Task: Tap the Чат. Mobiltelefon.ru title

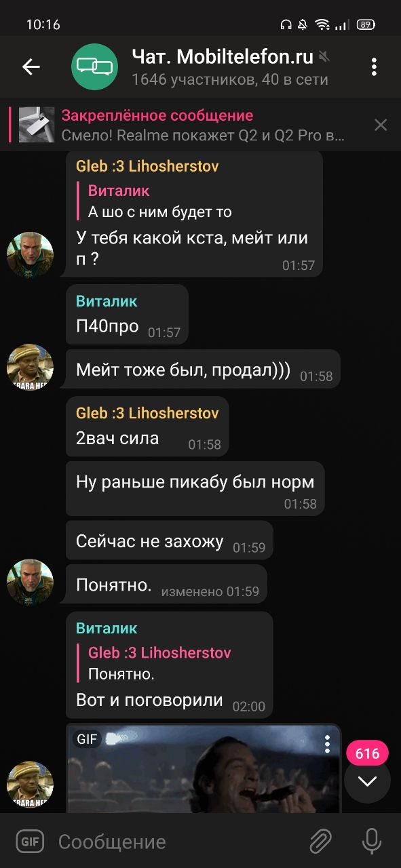Action: (x=222, y=57)
